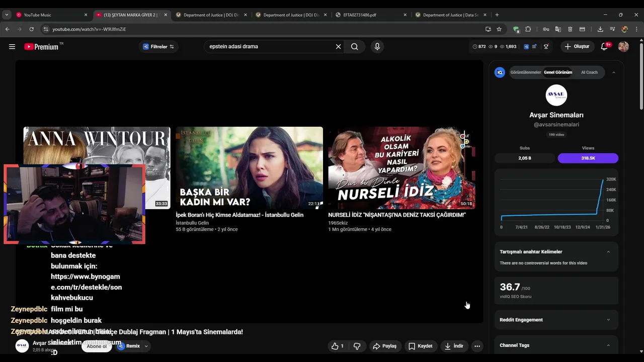This screenshot has height=362, width=644.
Task: Click the address bar URL
Action: tap(89, 29)
